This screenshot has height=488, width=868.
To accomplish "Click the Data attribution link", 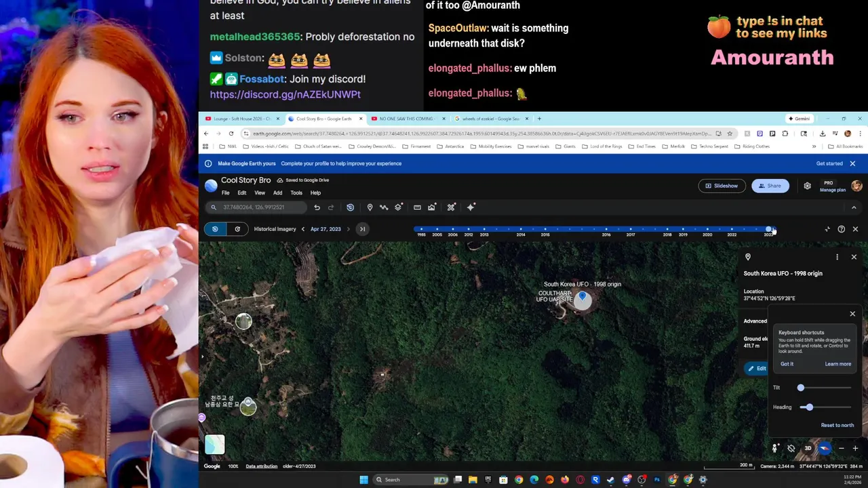I will (x=261, y=466).
